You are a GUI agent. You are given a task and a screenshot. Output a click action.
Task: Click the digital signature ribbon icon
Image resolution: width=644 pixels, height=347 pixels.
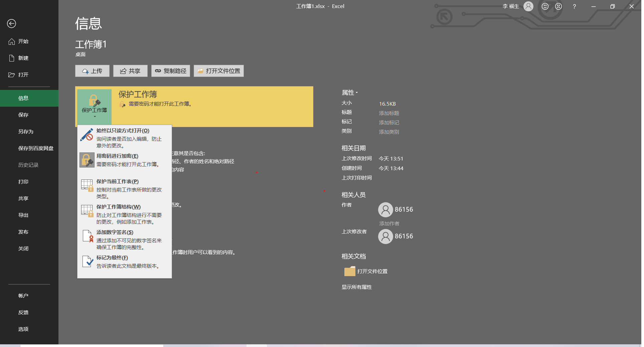coord(88,236)
